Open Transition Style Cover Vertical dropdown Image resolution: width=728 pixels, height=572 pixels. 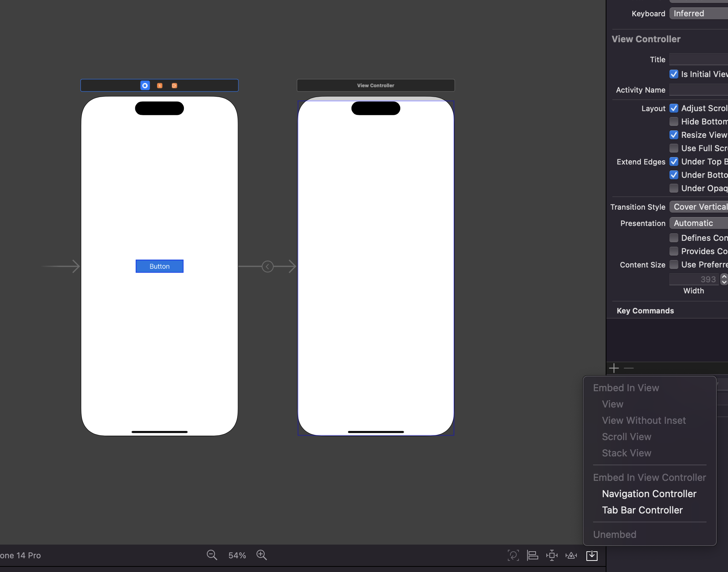point(699,207)
